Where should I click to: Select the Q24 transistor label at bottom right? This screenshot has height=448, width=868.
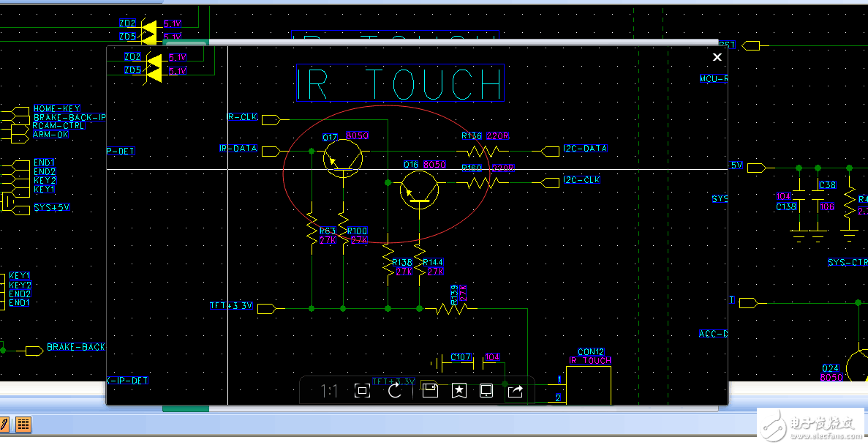coord(831,369)
